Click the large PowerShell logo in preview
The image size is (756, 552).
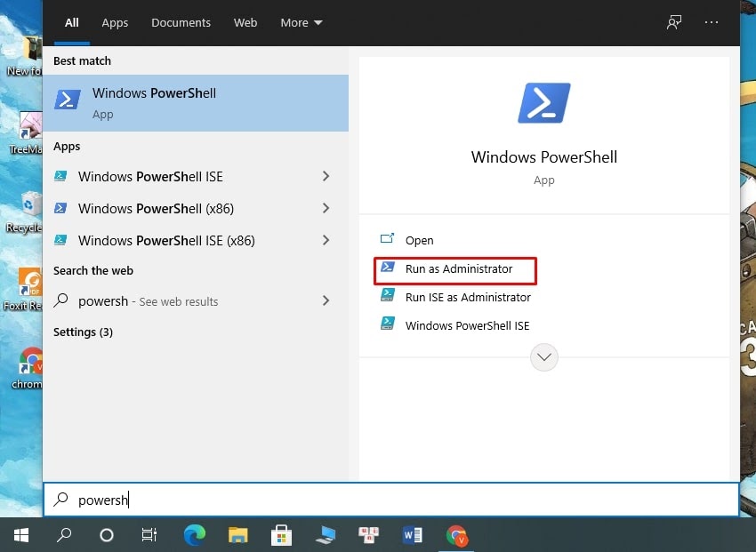[x=543, y=103]
